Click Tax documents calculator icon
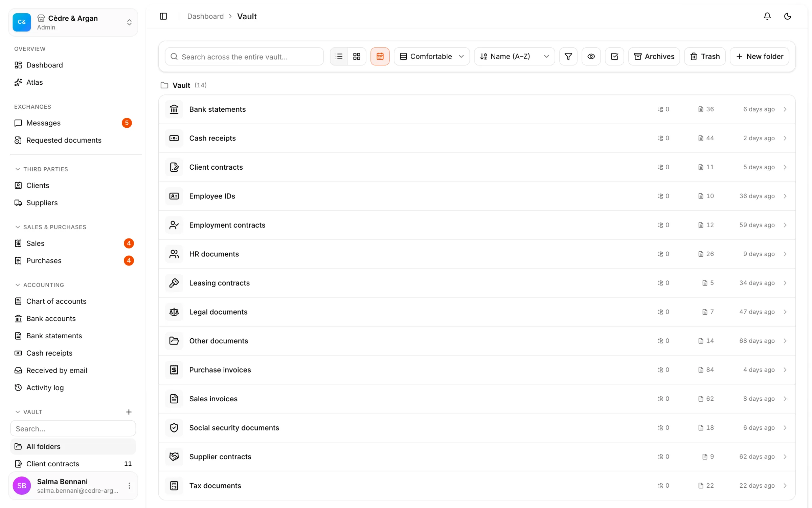The width and height of the screenshot is (812, 508). [174, 486]
